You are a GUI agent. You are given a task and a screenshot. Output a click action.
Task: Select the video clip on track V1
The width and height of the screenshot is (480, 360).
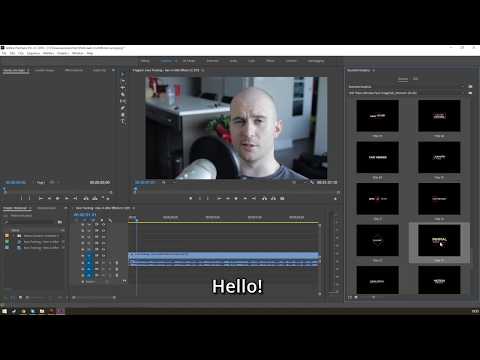(x=224, y=255)
